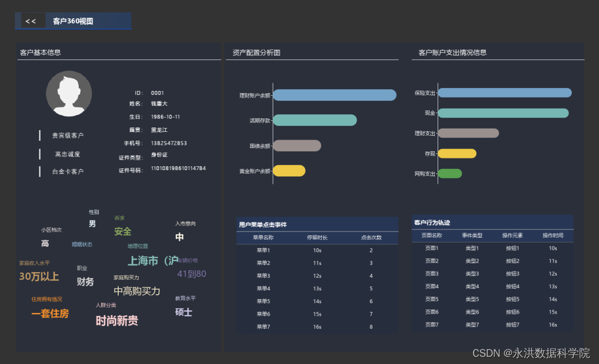599x364 pixels.
Task: Select the 客户360视图 title tab
Action: (x=73, y=21)
